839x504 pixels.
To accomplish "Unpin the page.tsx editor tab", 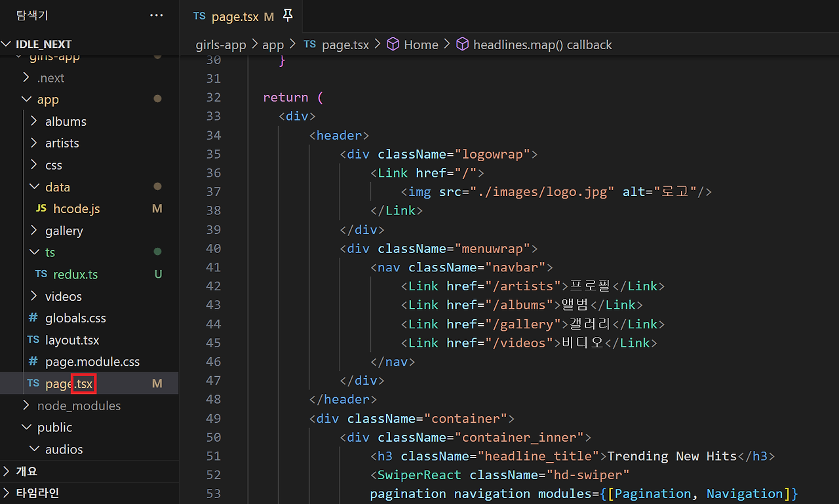I will point(288,16).
